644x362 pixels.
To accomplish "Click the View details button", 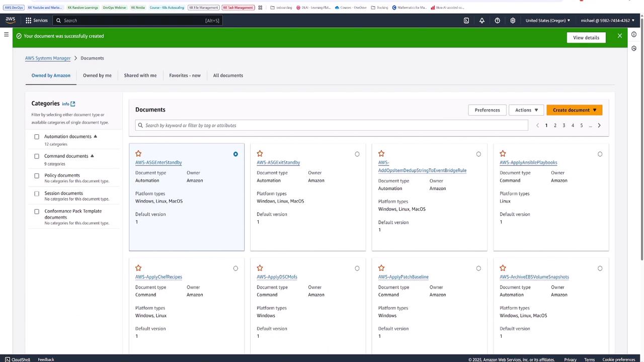I will 586,38.
